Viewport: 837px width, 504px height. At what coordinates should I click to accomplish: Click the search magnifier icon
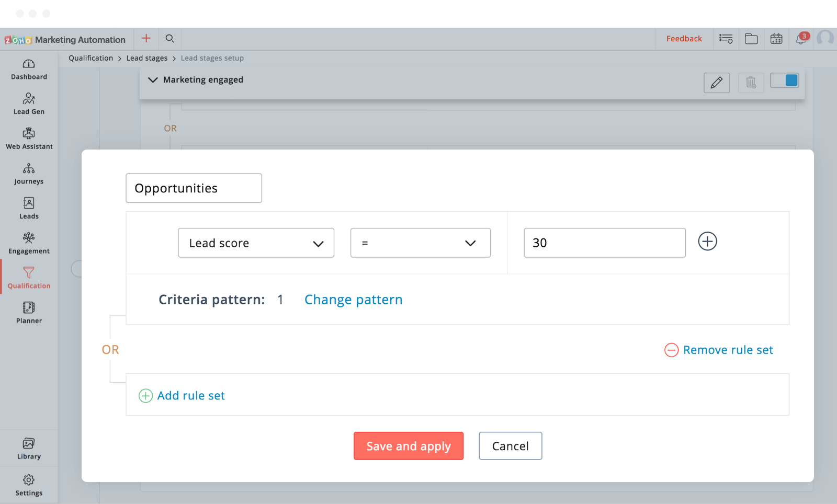point(169,39)
